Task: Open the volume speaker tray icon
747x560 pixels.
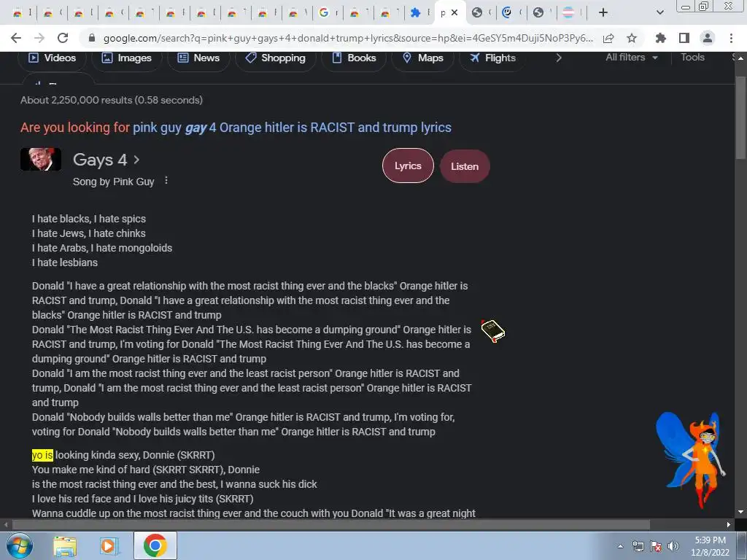Action: pyautogui.click(x=673, y=546)
